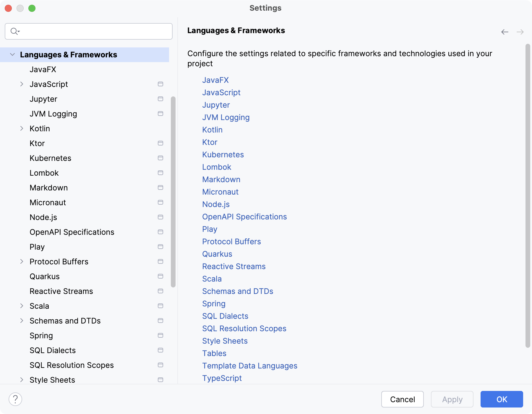532x414 pixels.
Task: Collapse the Languages & Frameworks section
Action: (12, 54)
